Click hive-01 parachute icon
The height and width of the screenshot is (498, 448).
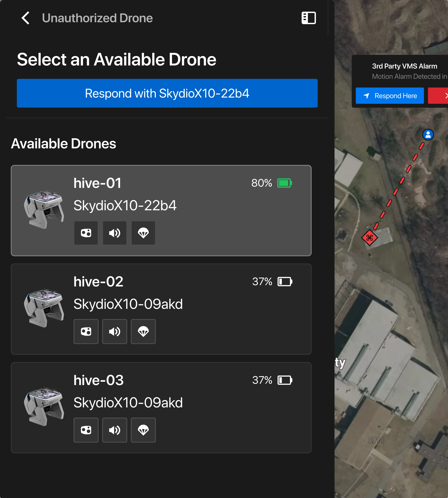(x=143, y=233)
